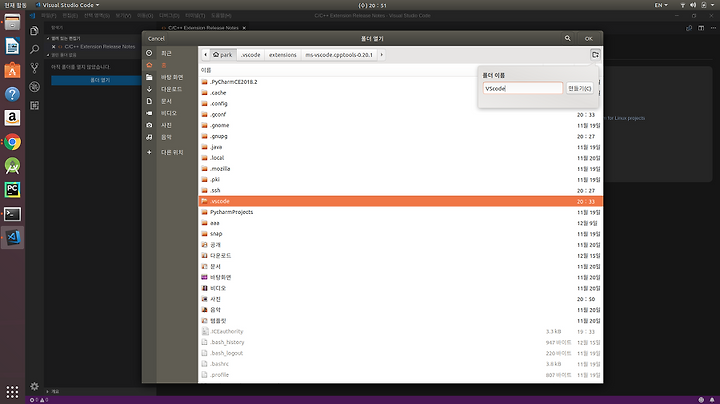Click the create new folder icon
Image resolution: width=720 pixels, height=404 pixels.
(595, 55)
